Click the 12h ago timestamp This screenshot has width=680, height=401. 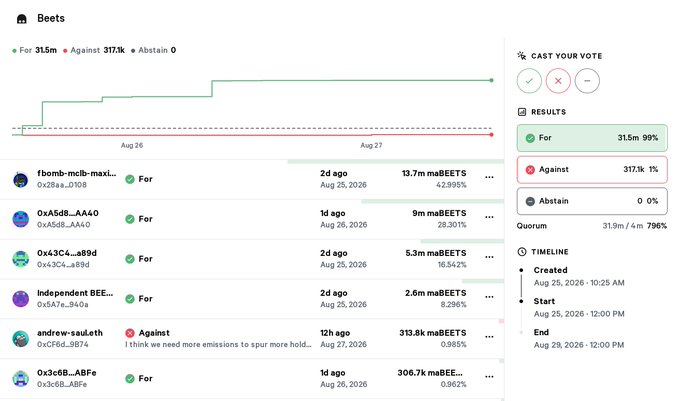(335, 333)
